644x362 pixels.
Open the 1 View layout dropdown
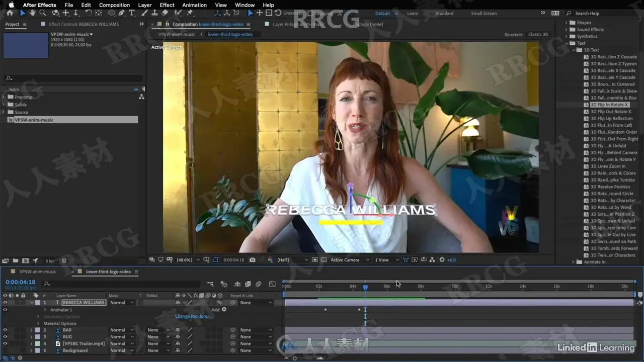click(x=386, y=260)
